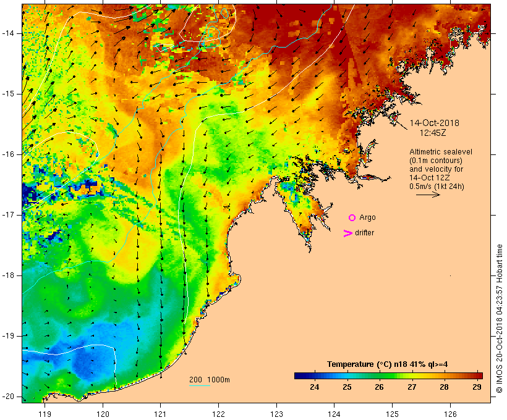Viewport: 507px width, 420px height.
Task: Click the cyan 200m isobath legend line
Action: pos(200,385)
